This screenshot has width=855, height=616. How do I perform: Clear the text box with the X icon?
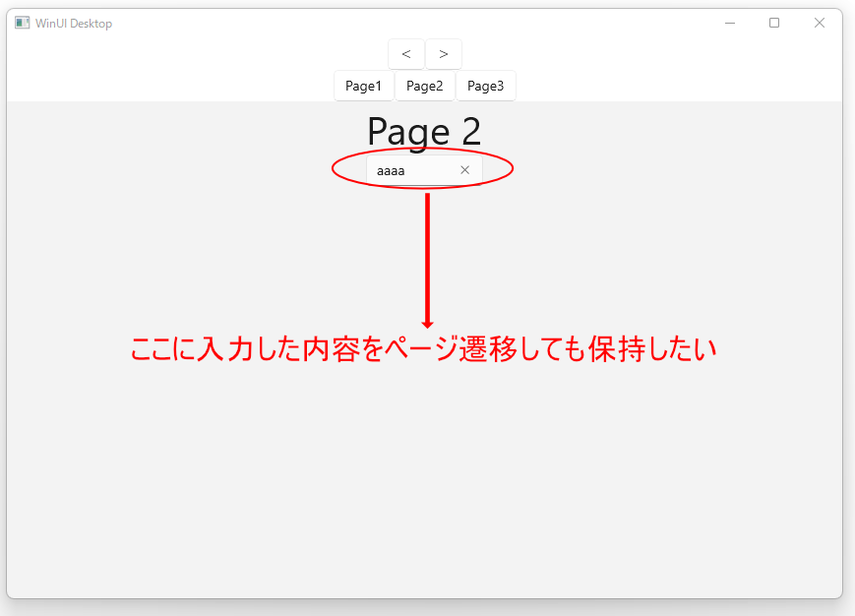[x=464, y=170]
